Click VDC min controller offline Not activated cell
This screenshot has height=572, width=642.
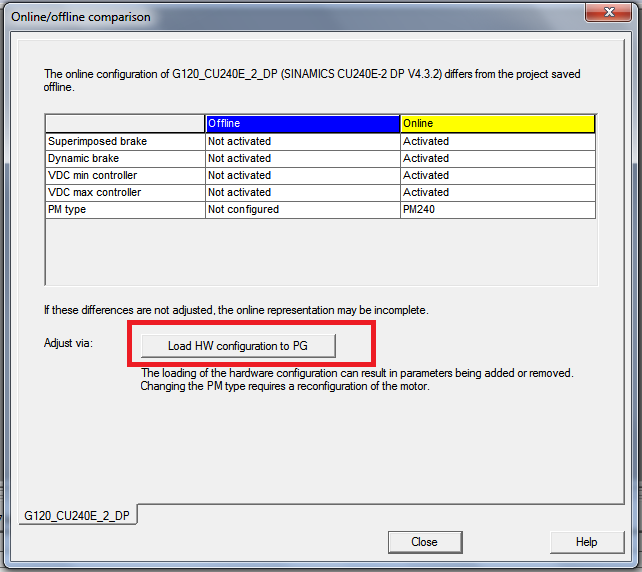[303, 175]
